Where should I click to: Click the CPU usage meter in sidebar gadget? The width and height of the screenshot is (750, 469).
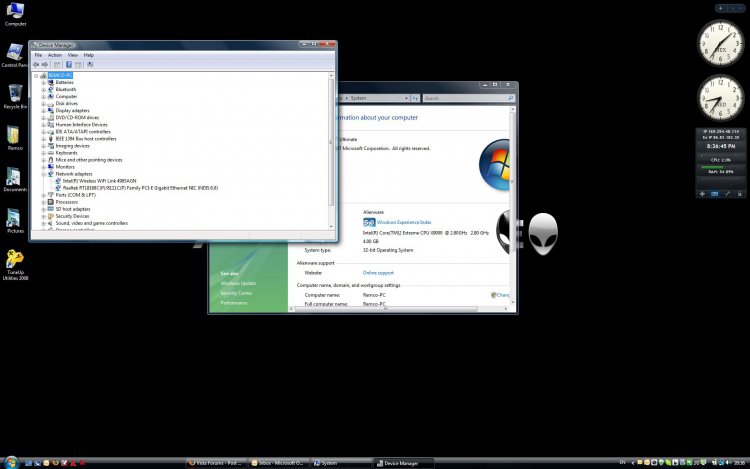[720, 160]
